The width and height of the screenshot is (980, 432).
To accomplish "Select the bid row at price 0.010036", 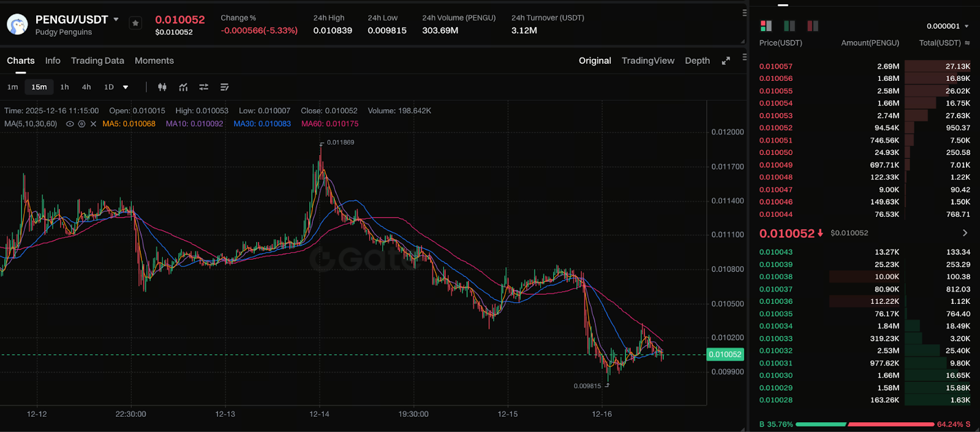I will [865, 301].
